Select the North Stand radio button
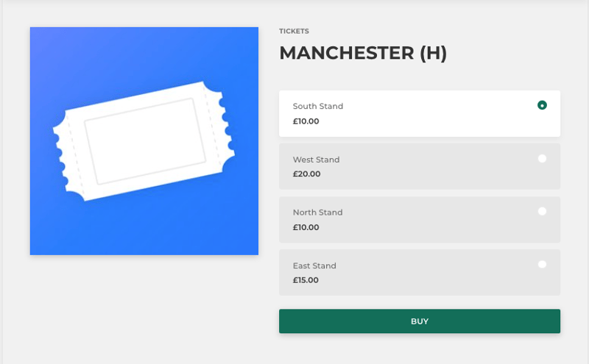This screenshot has height=364, width=589. (542, 211)
